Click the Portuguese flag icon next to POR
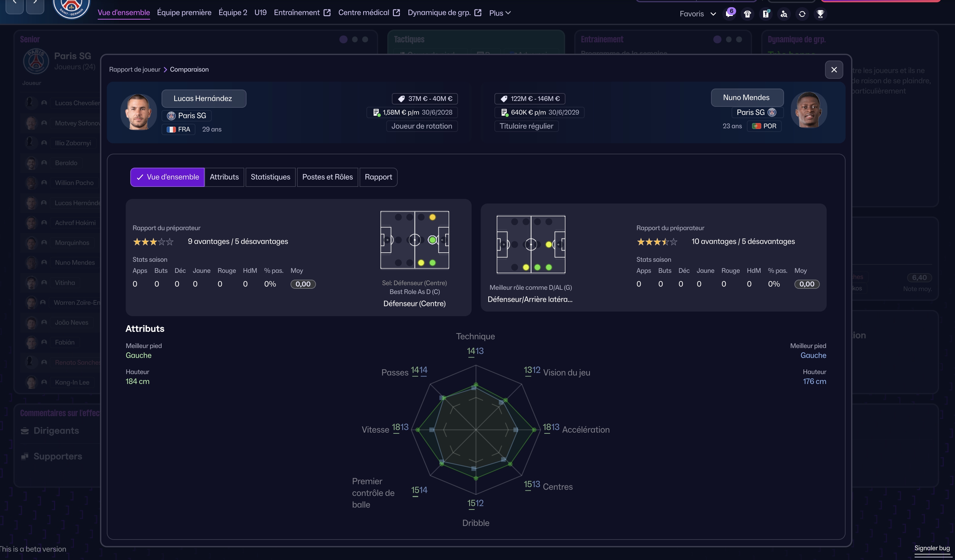The image size is (955, 560). [x=756, y=126]
